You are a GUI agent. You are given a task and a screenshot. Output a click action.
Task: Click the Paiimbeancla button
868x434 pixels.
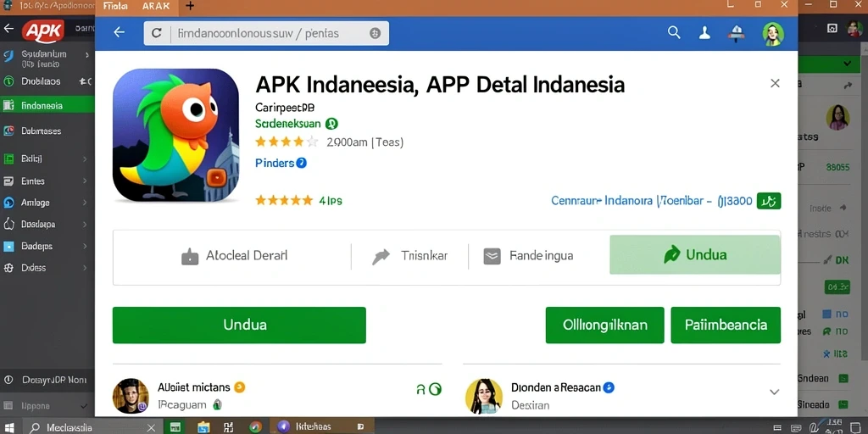(726, 325)
